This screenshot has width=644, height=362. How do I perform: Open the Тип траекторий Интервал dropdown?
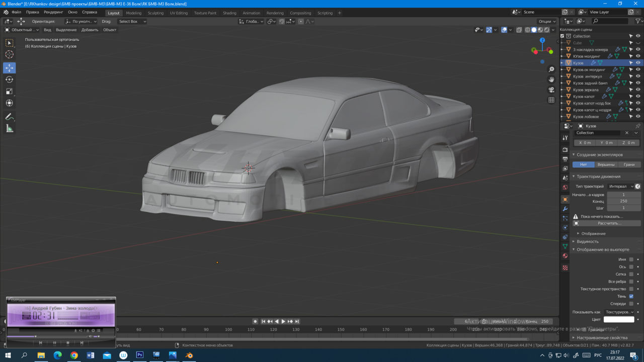620,187
